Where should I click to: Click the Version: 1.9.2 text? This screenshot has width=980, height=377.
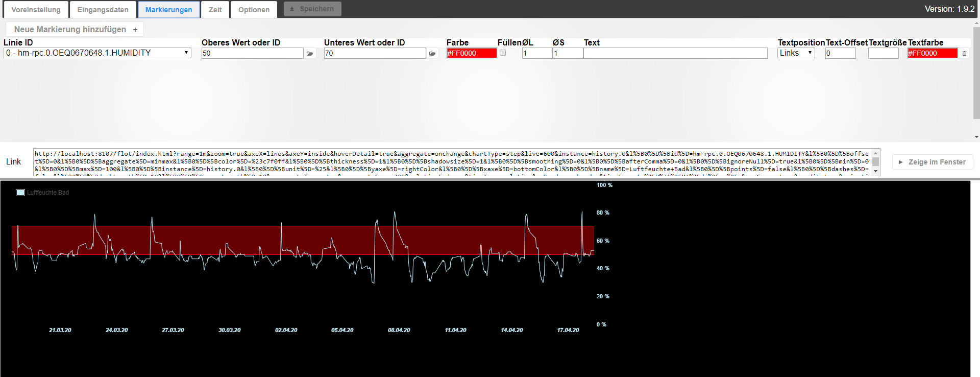pyautogui.click(x=949, y=9)
